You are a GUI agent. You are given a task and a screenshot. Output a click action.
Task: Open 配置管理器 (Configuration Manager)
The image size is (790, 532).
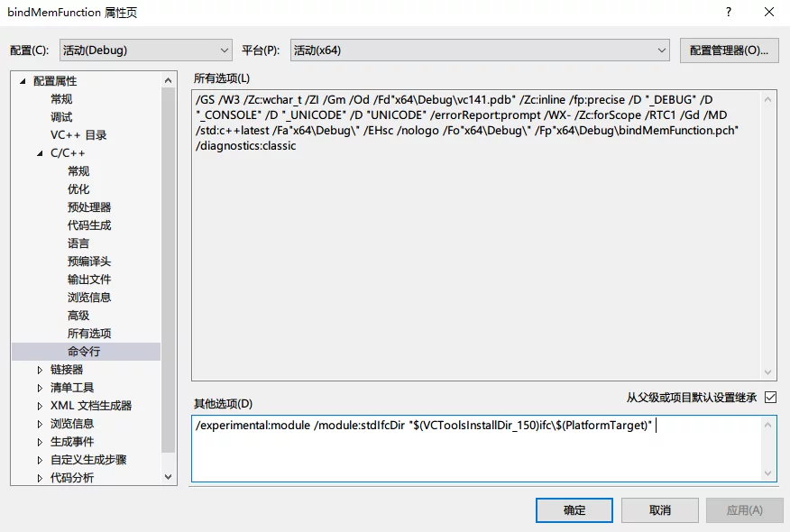pyautogui.click(x=729, y=50)
